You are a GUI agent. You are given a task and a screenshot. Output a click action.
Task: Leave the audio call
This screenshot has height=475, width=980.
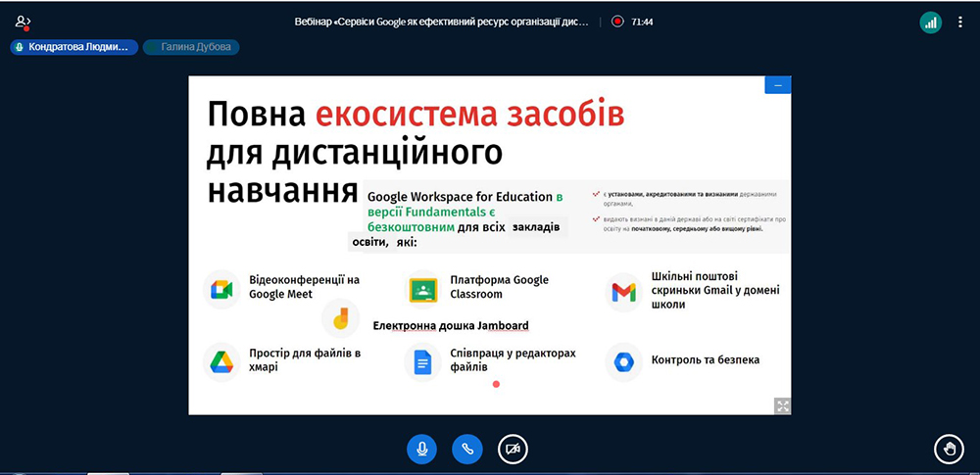tap(467, 450)
